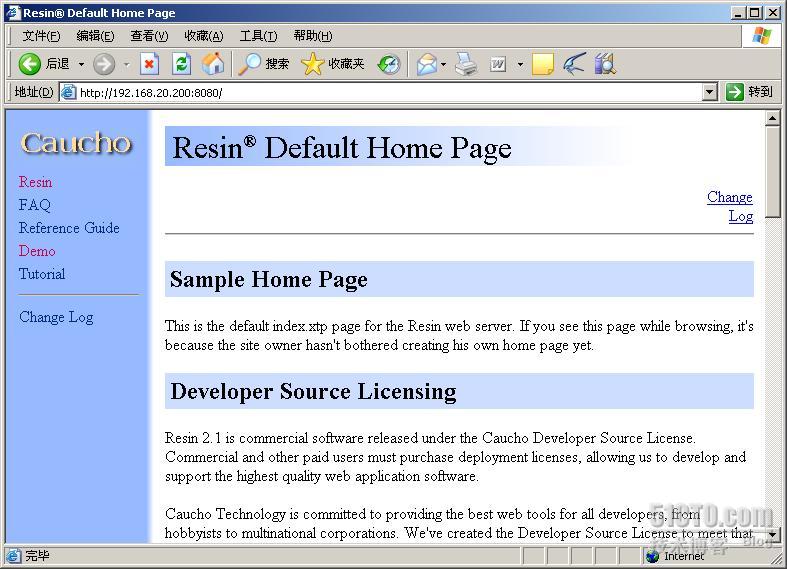Expand the Mail button dropdown arrow
The width and height of the screenshot is (787, 569).
tap(443, 64)
